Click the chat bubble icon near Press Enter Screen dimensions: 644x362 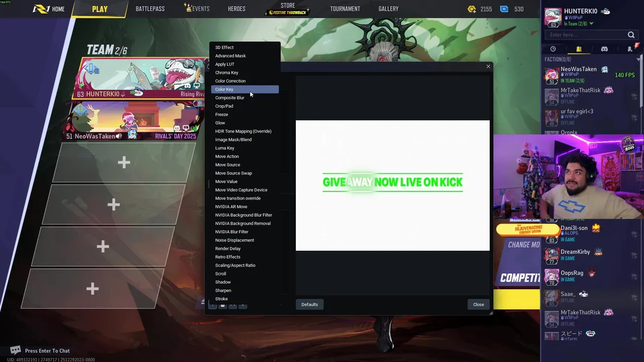(x=16, y=350)
